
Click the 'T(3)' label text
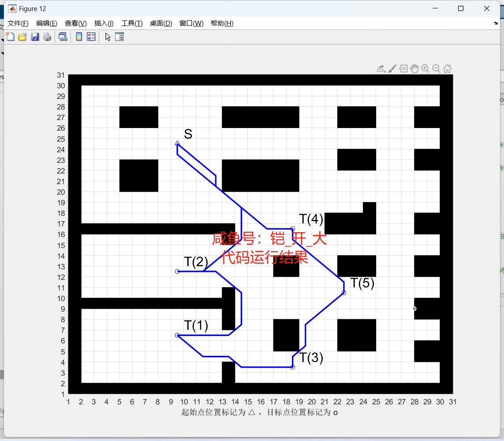311,358
